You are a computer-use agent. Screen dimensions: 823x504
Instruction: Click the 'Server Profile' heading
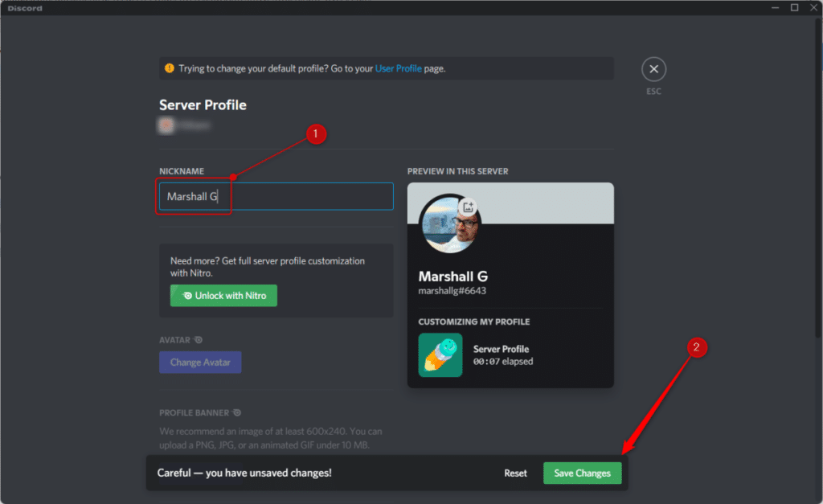point(203,105)
